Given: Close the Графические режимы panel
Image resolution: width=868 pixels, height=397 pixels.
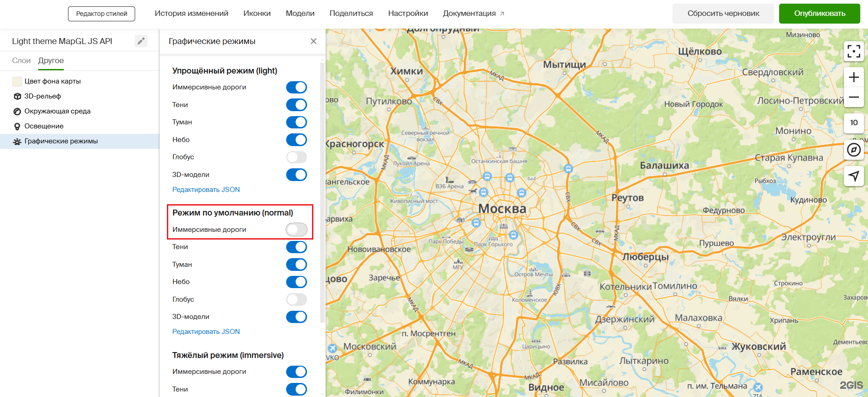Looking at the screenshot, I should [313, 41].
